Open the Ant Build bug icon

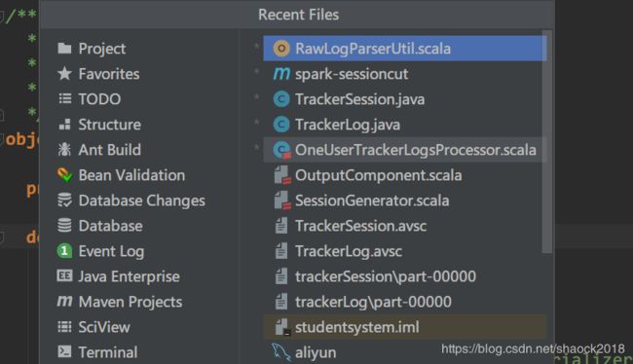pyautogui.click(x=64, y=150)
